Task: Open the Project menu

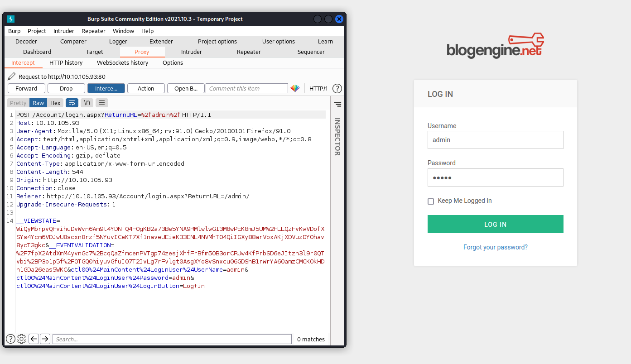Action: [x=37, y=31]
